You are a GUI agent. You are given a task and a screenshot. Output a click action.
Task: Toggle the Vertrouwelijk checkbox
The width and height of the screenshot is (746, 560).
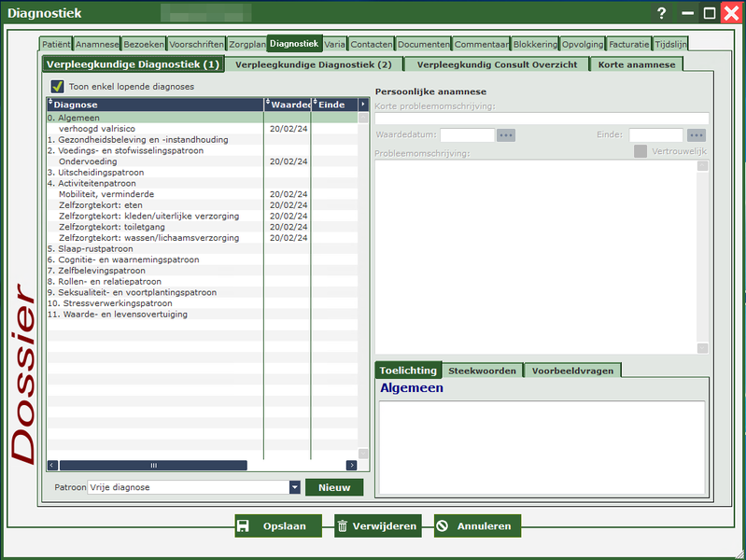click(640, 151)
